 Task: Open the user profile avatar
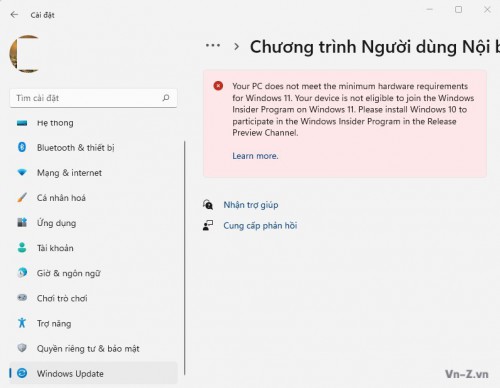pos(25,54)
